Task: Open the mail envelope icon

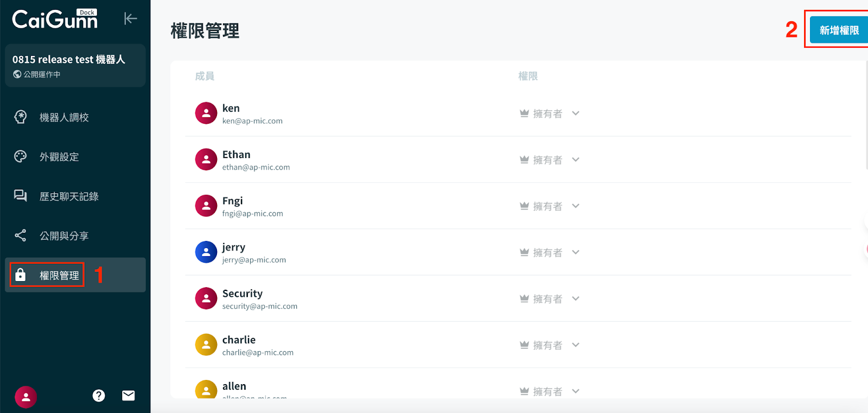Action: coord(129,396)
